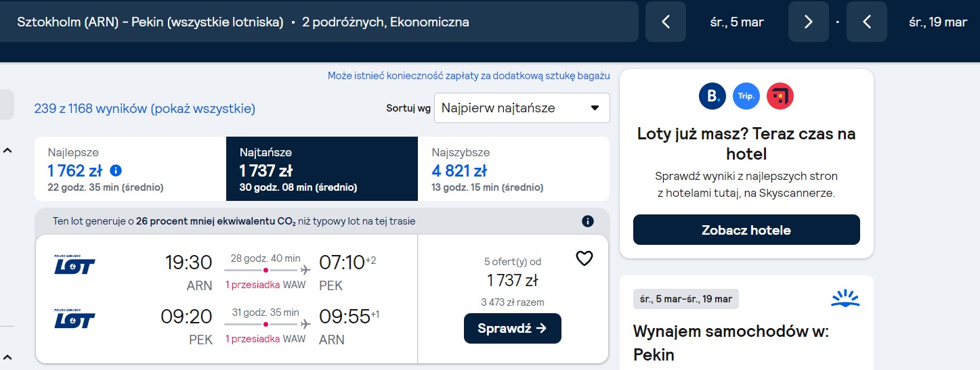Screen dimensions: 980x370
Task: Click the Zobacz hotele button
Action: point(746,230)
